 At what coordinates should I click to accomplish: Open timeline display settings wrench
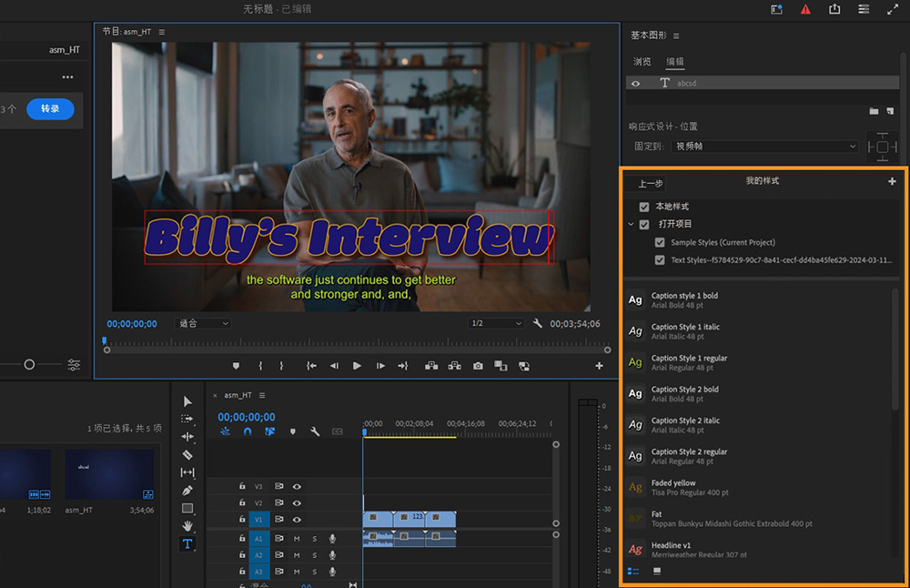tap(315, 431)
